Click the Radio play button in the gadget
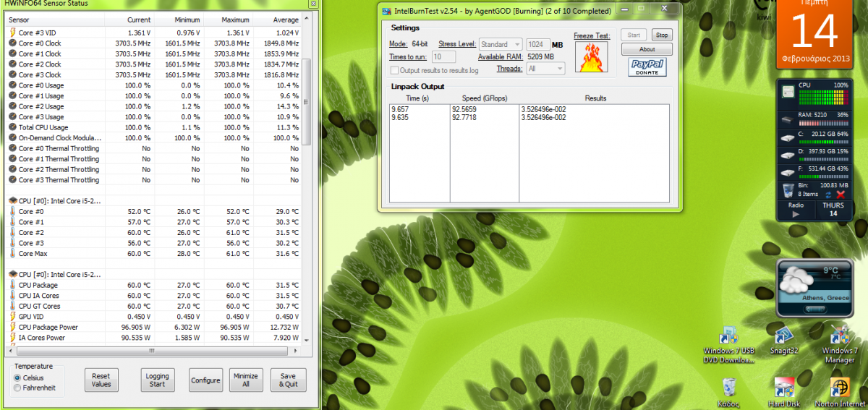 click(x=796, y=214)
